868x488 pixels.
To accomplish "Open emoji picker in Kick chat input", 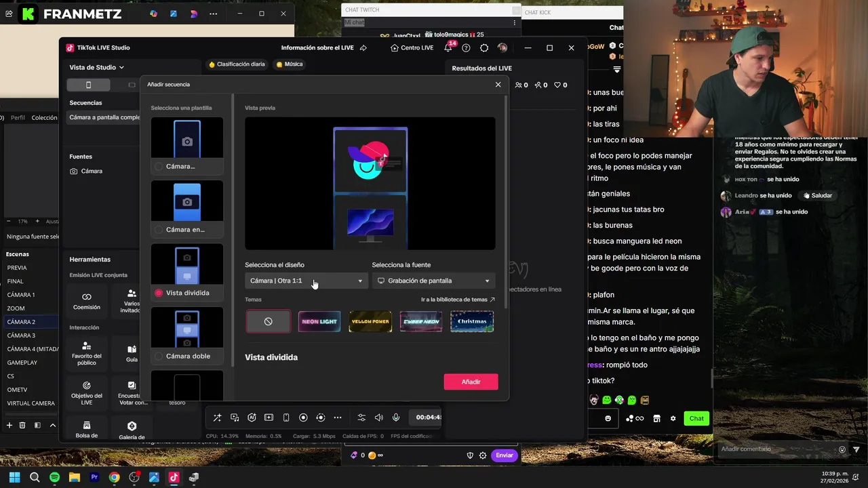I will 608,418.
